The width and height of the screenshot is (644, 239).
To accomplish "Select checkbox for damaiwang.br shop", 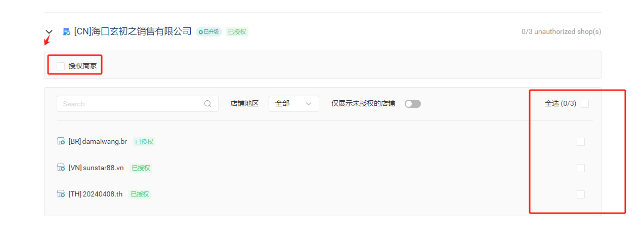I will point(581,142).
